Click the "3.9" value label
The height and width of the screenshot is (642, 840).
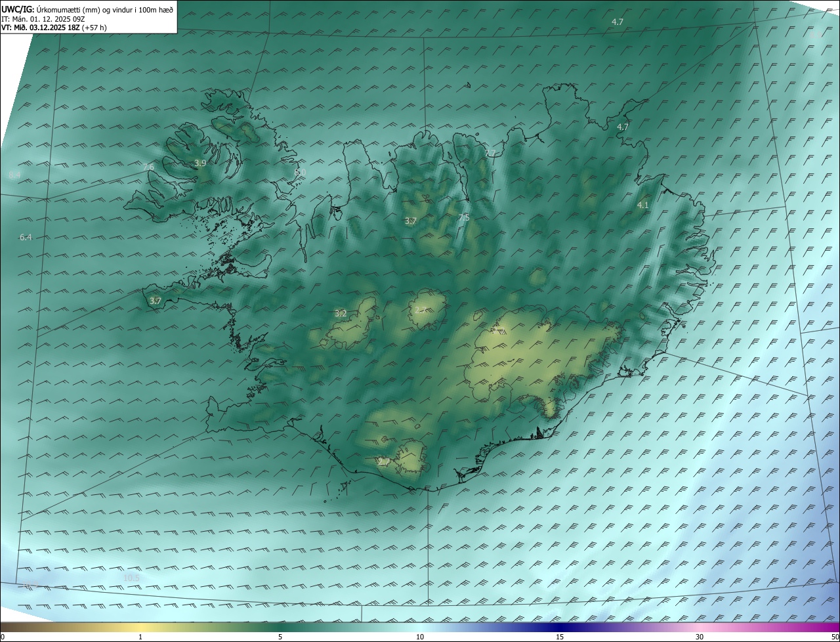200,163
